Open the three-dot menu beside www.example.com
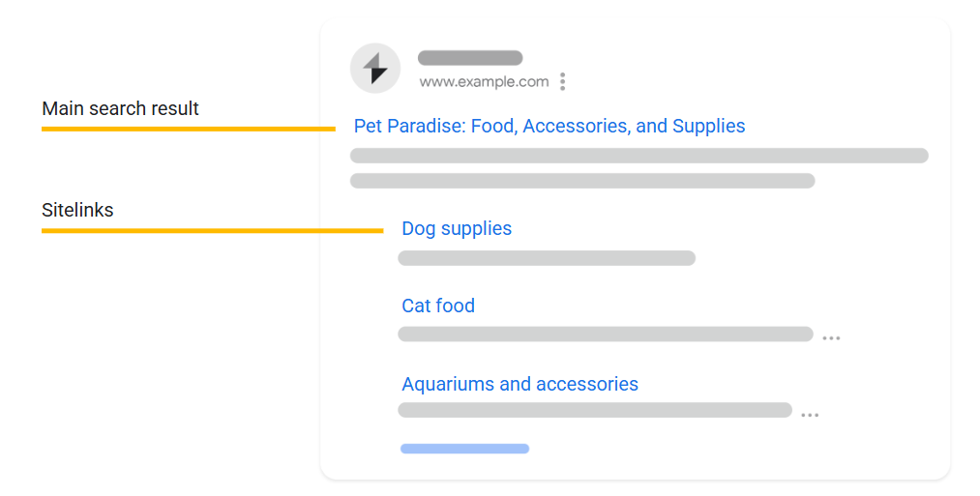Screen dimensions: 980x496 tap(562, 82)
